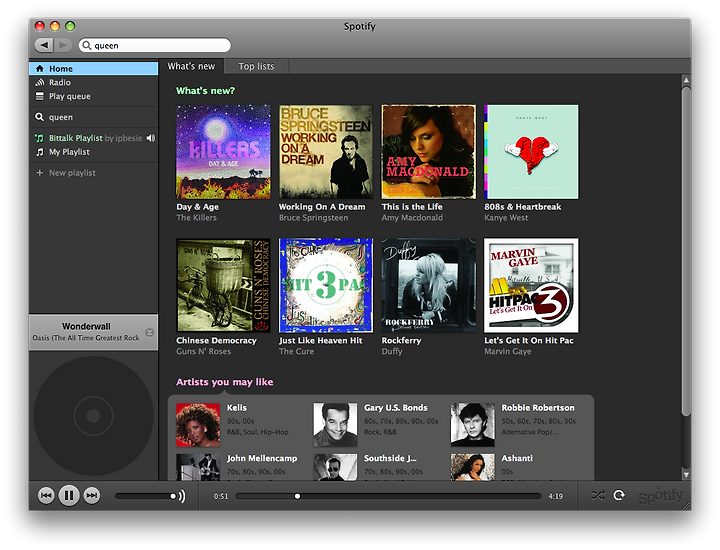Open the Day & Age album cover
This screenshot has width=720, height=550.
pyautogui.click(x=223, y=152)
